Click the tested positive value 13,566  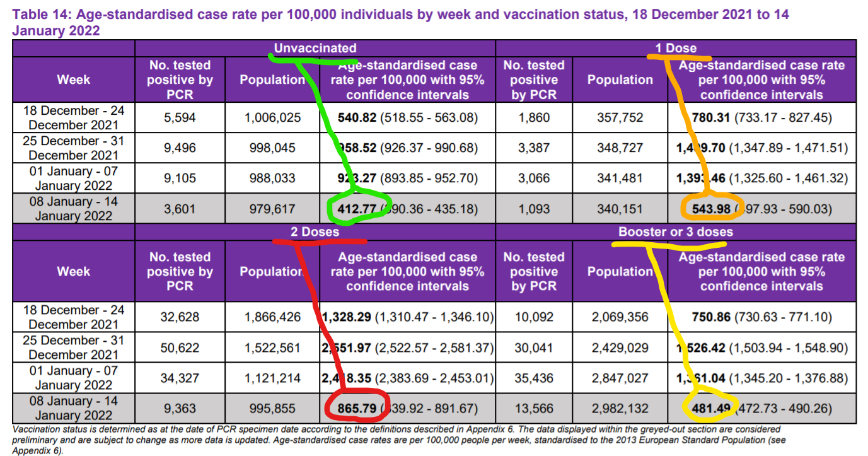click(534, 408)
